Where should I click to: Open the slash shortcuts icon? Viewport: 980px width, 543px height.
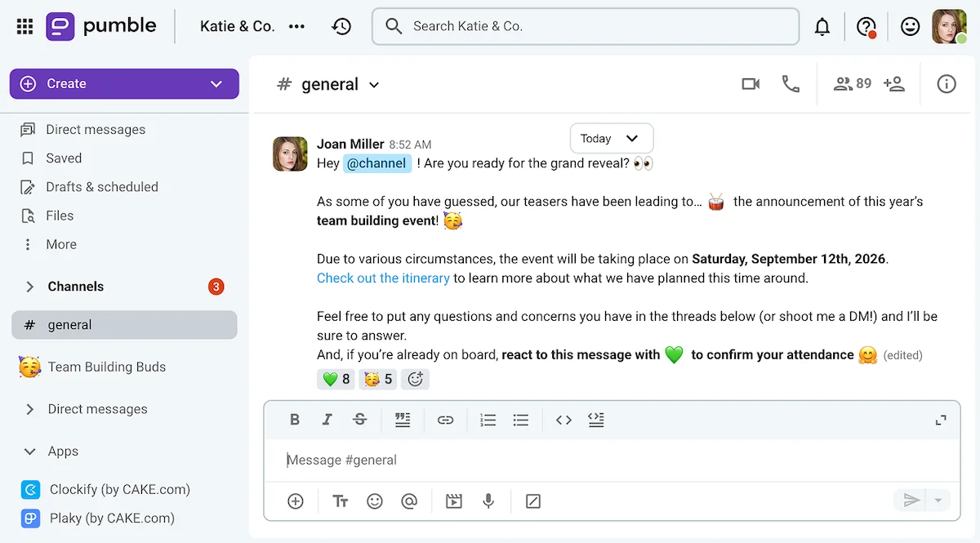tap(533, 501)
